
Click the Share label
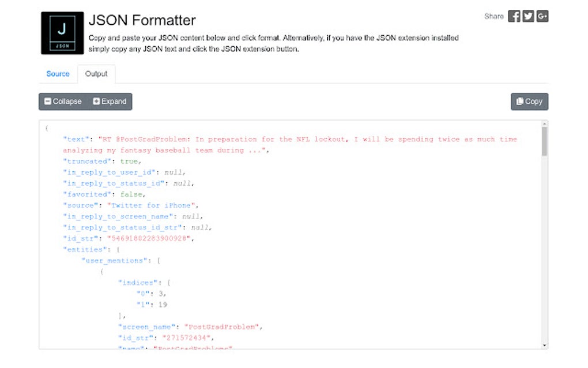coord(494,16)
